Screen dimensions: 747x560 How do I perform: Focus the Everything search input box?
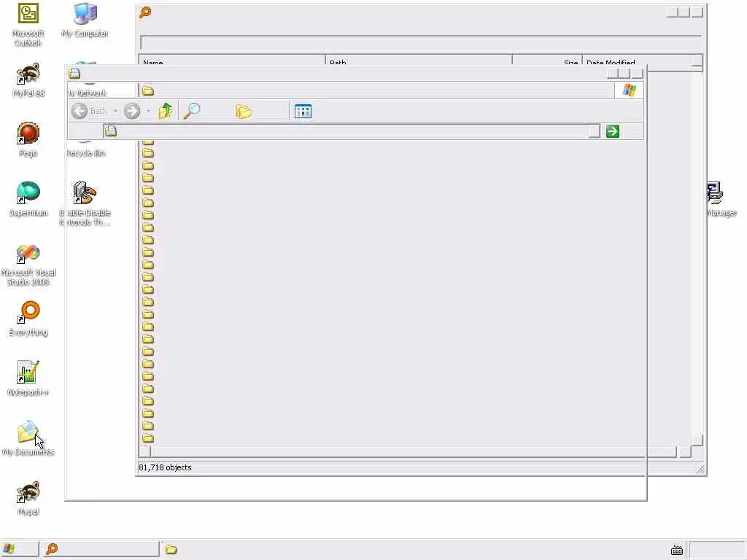coord(421,42)
